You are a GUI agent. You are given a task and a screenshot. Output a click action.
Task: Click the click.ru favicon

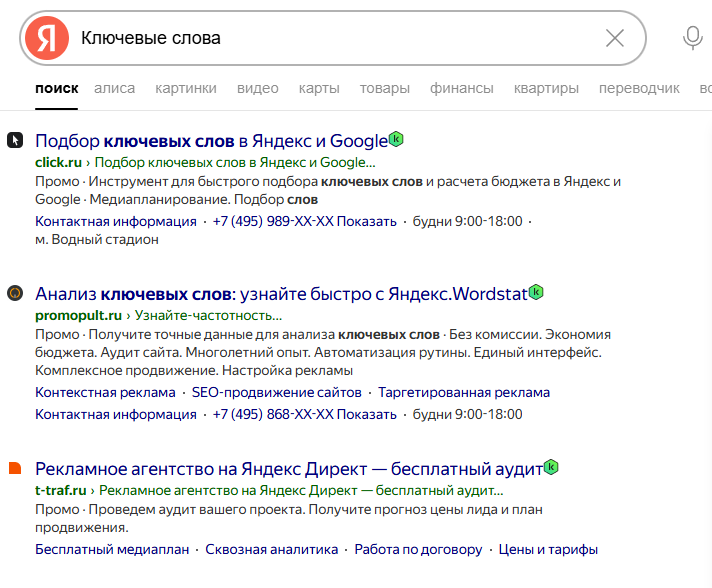[15, 140]
